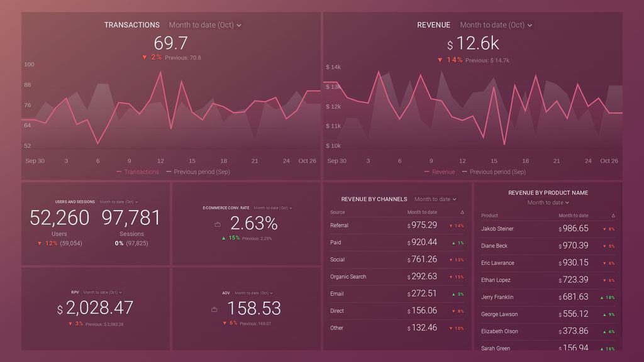Click the share icon on E-commerce Conv. Rate widget

216,224
